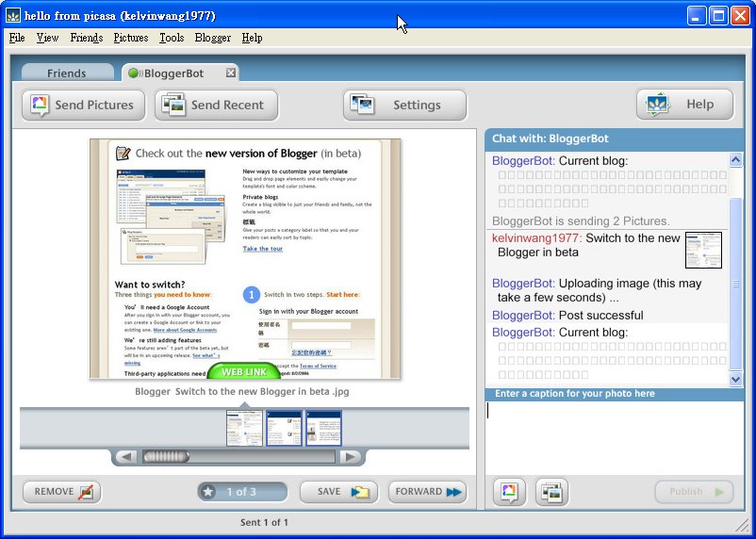The image size is (756, 539).
Task: Click the Hello app icon in title bar
Action: pos(13,15)
